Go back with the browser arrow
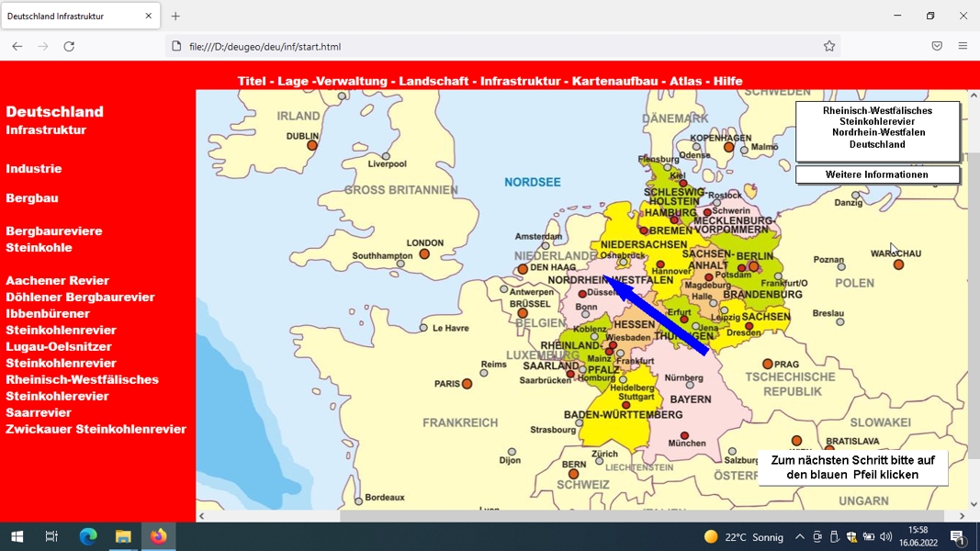Image resolution: width=980 pixels, height=551 pixels. (17, 46)
